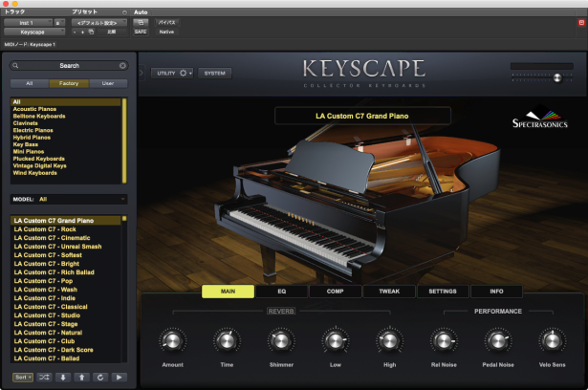
Task: Click the Pedal Noise knob
Action: [x=497, y=340]
